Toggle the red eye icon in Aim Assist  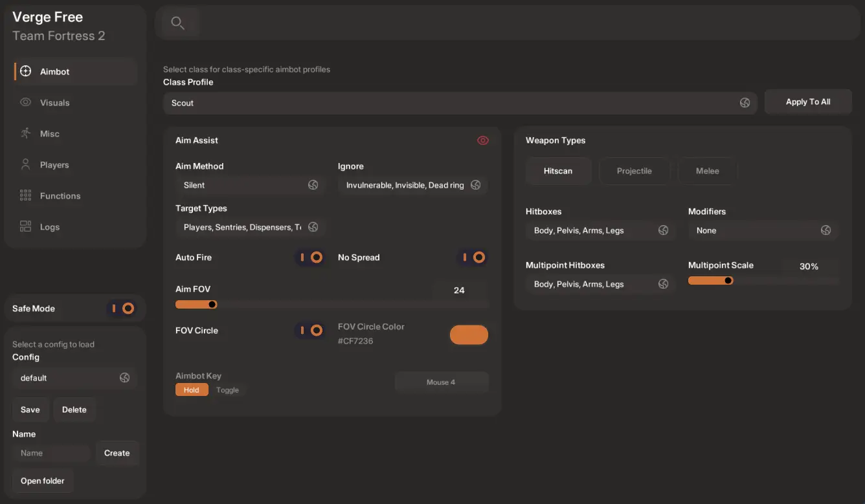click(483, 140)
